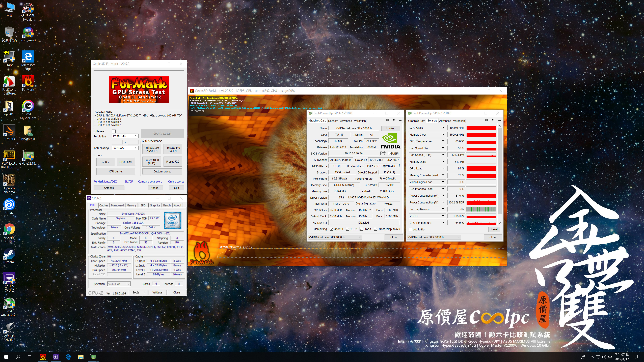Click GPU-Z Sensors vertical scrollbar down arrow
Image resolution: width=644 pixels, height=362 pixels.
click(x=500, y=223)
